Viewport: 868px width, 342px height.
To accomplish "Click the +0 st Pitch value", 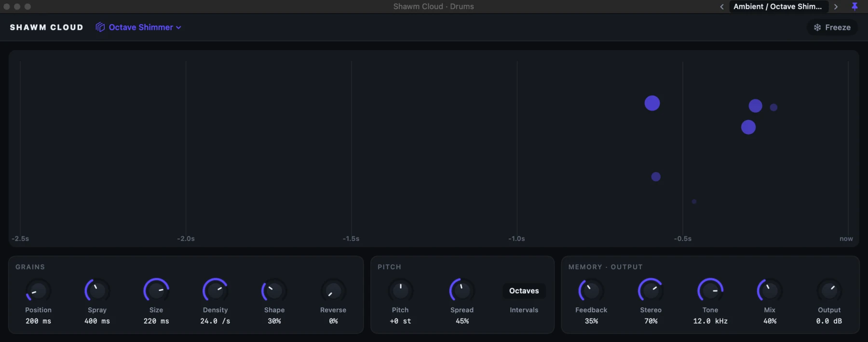I will 400,321.
